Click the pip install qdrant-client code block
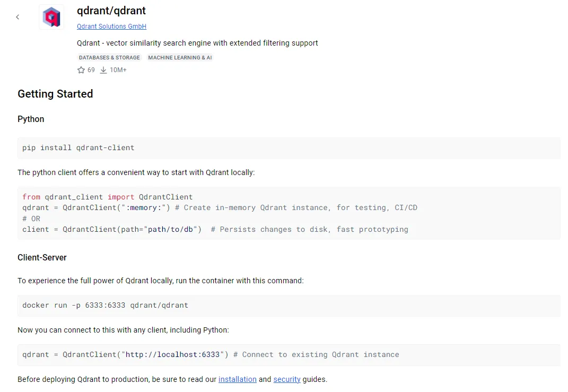Screen dimensions: 568x392 pyautogui.click(x=289, y=148)
